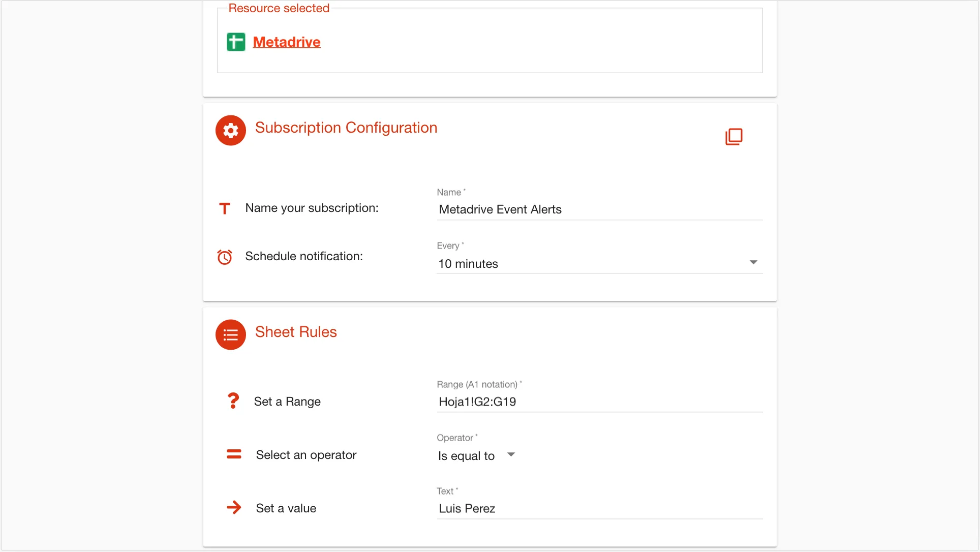
Task: Click the Subscription Configuration gear icon
Action: click(x=231, y=131)
